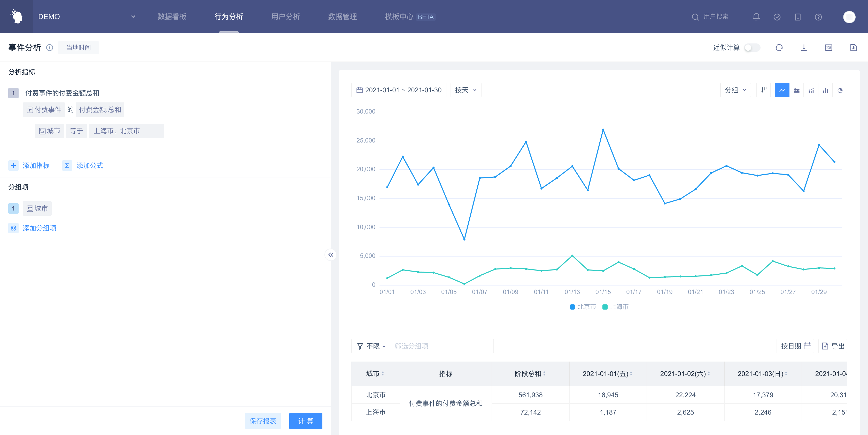Click the download arrow icon
The height and width of the screenshot is (435, 868).
tap(804, 48)
